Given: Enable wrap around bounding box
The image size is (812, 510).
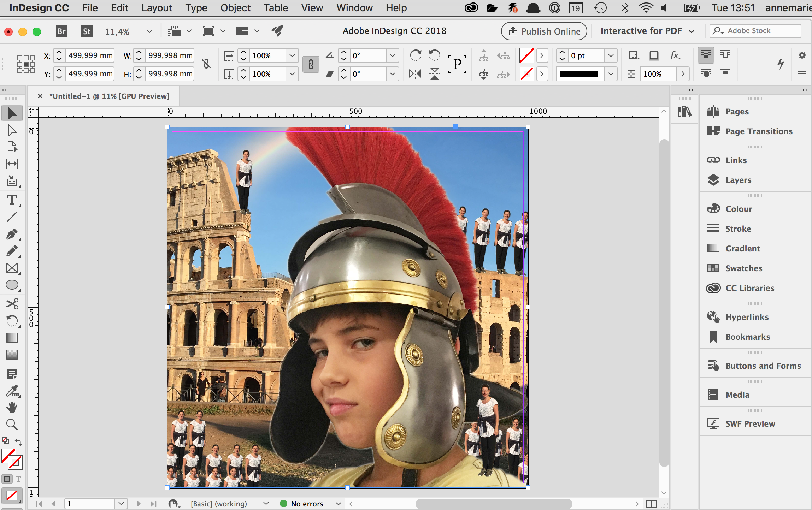Looking at the screenshot, I should click(x=725, y=55).
